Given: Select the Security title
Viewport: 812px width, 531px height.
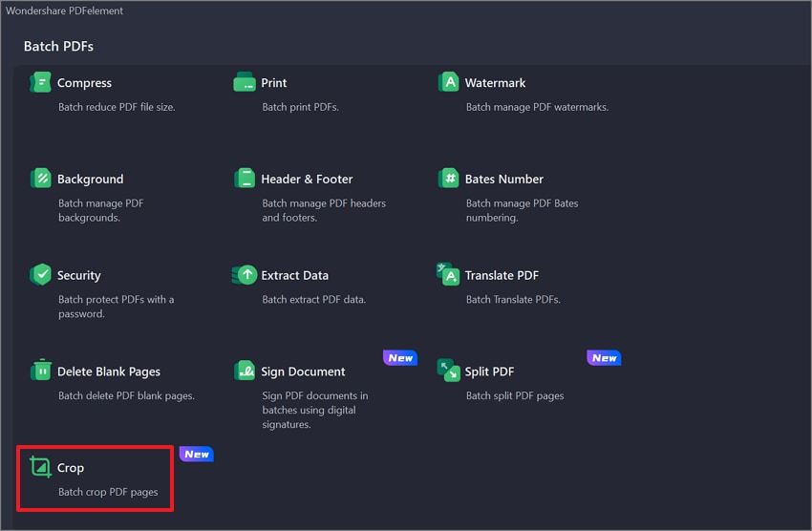Looking at the screenshot, I should (x=78, y=275).
